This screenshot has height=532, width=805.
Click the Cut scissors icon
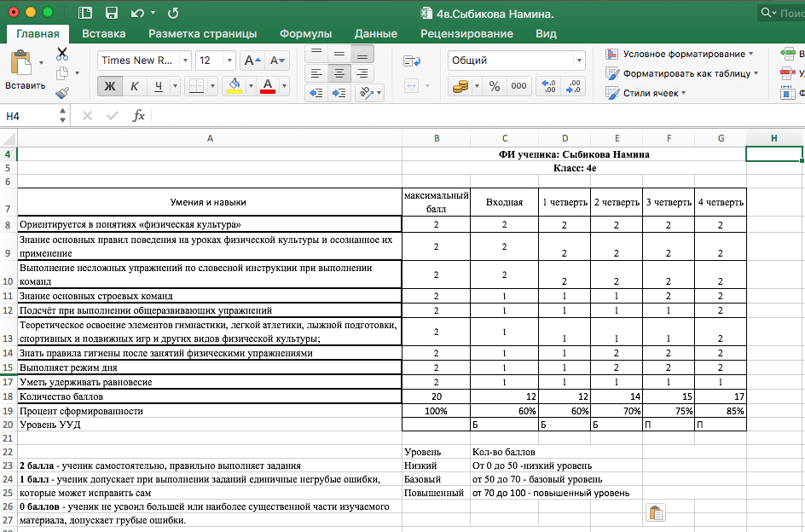point(62,54)
